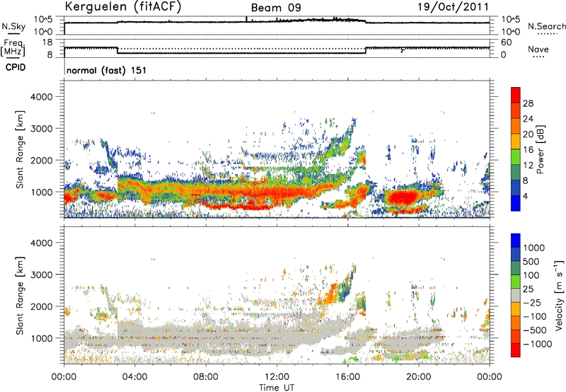Screen dimensions: 566x392
Task: Click the Nave legend label
Action: point(538,50)
